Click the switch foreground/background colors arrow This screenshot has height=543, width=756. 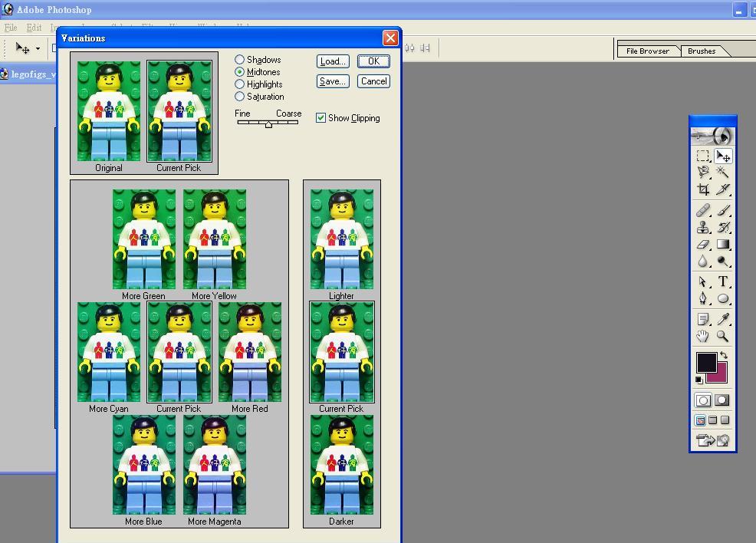(724, 355)
